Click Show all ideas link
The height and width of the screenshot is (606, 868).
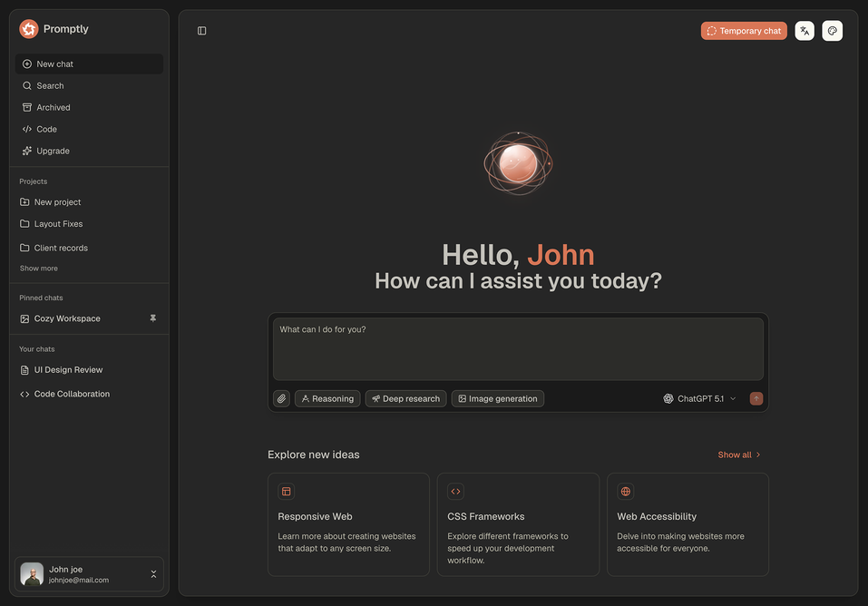739,454
